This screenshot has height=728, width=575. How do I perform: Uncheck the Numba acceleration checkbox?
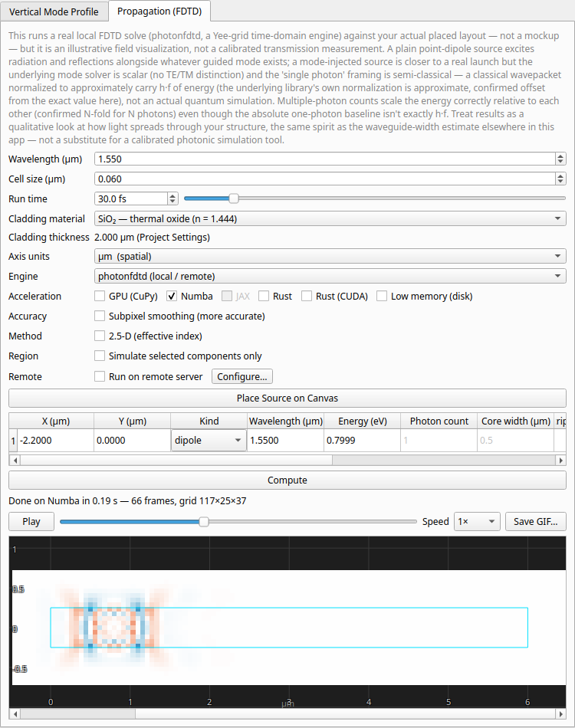point(172,297)
